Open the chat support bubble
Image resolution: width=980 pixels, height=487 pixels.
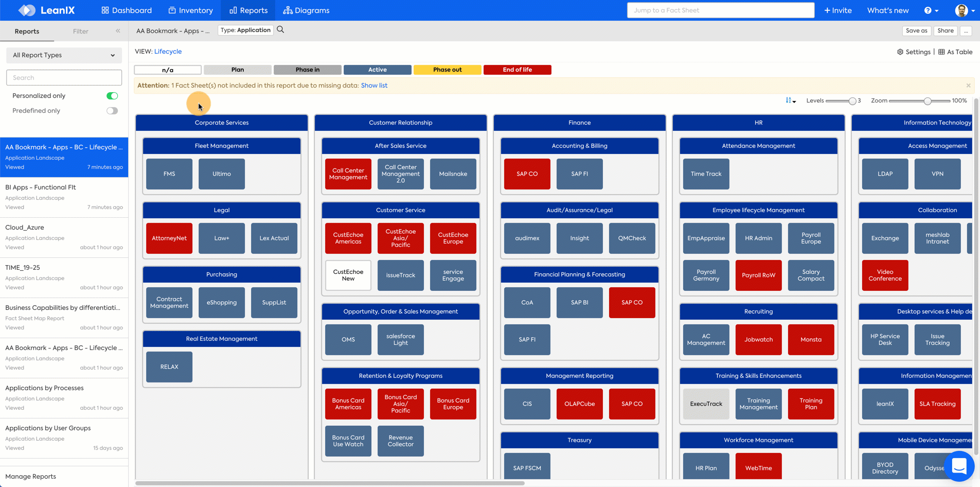[x=959, y=466]
